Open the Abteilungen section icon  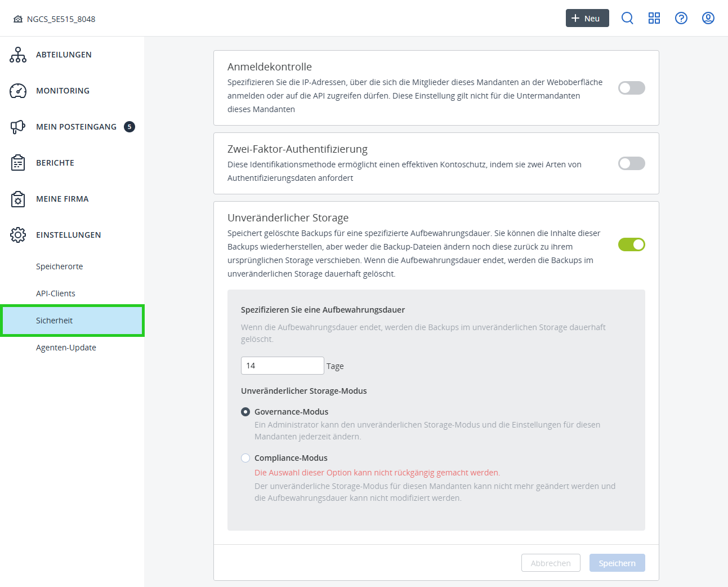coord(17,55)
